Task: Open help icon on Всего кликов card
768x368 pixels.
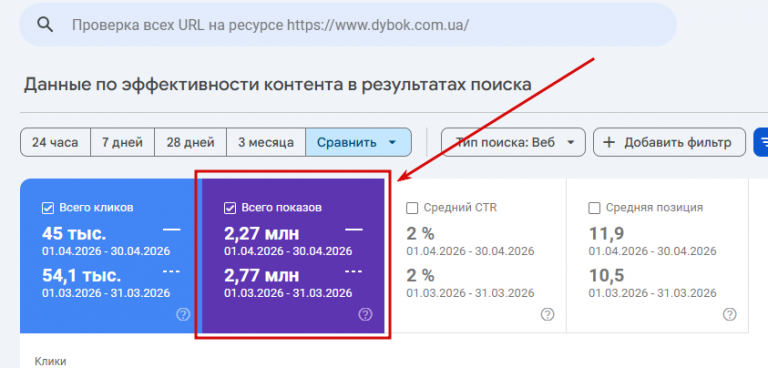Action: pos(183,314)
